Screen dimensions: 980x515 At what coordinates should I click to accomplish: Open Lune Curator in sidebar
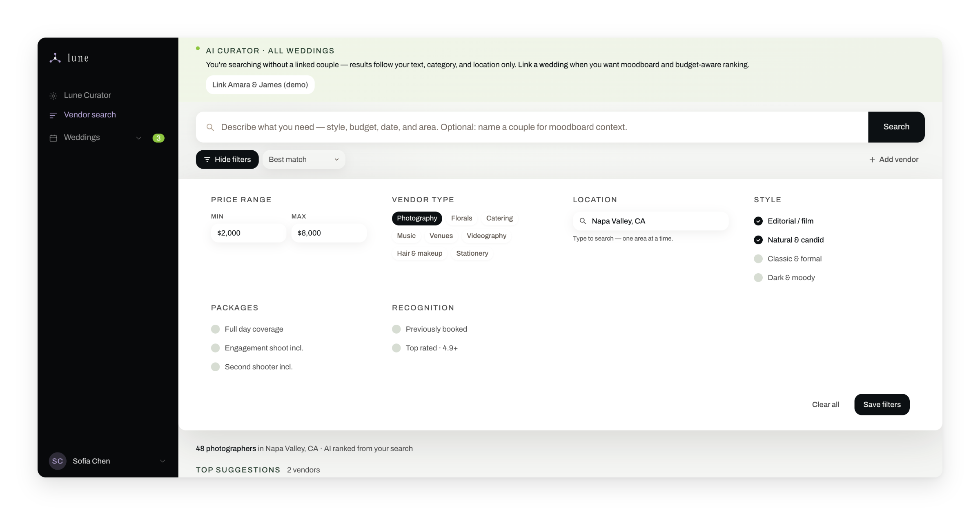[x=87, y=95]
